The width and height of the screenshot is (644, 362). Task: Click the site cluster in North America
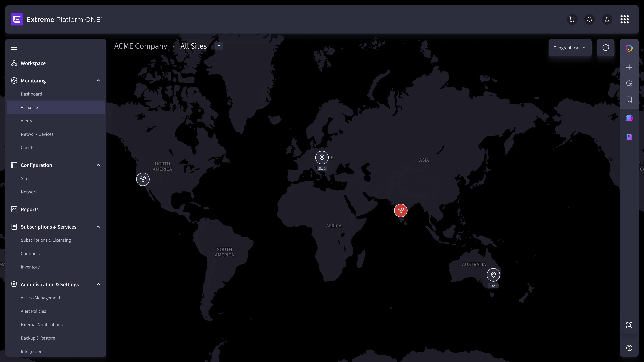[x=143, y=179]
